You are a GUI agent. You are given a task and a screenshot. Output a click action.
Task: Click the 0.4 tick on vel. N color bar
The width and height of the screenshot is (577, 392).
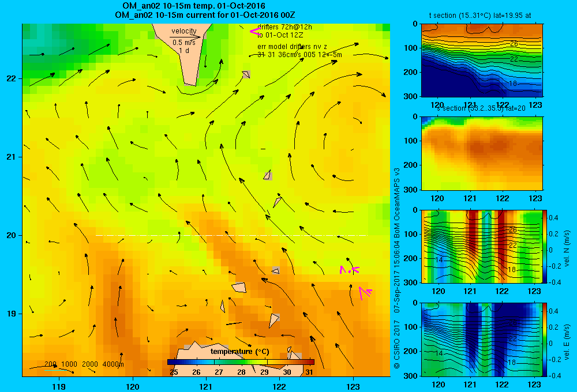[x=553, y=218]
